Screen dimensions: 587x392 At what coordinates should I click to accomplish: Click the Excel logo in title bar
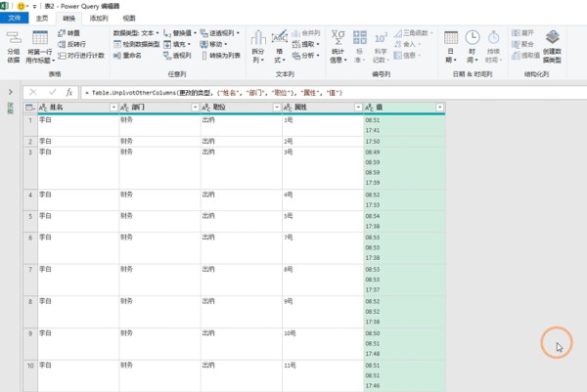click(x=4, y=6)
